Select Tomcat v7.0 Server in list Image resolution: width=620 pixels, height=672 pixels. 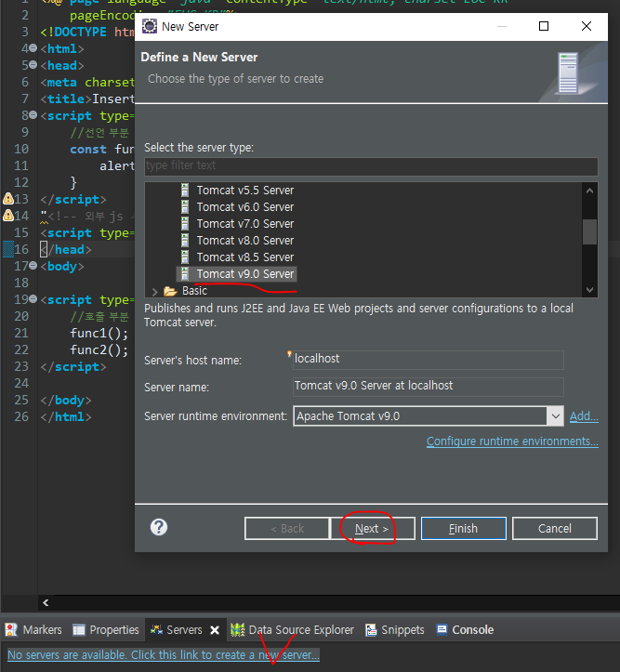coord(245,224)
